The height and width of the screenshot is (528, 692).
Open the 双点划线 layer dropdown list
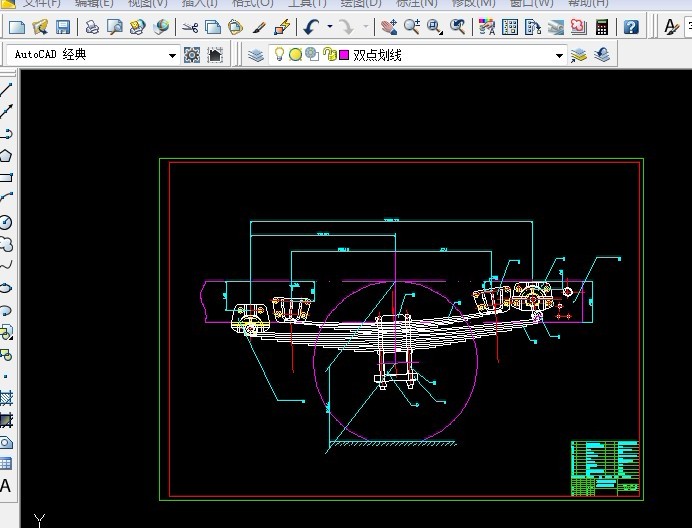click(x=560, y=56)
